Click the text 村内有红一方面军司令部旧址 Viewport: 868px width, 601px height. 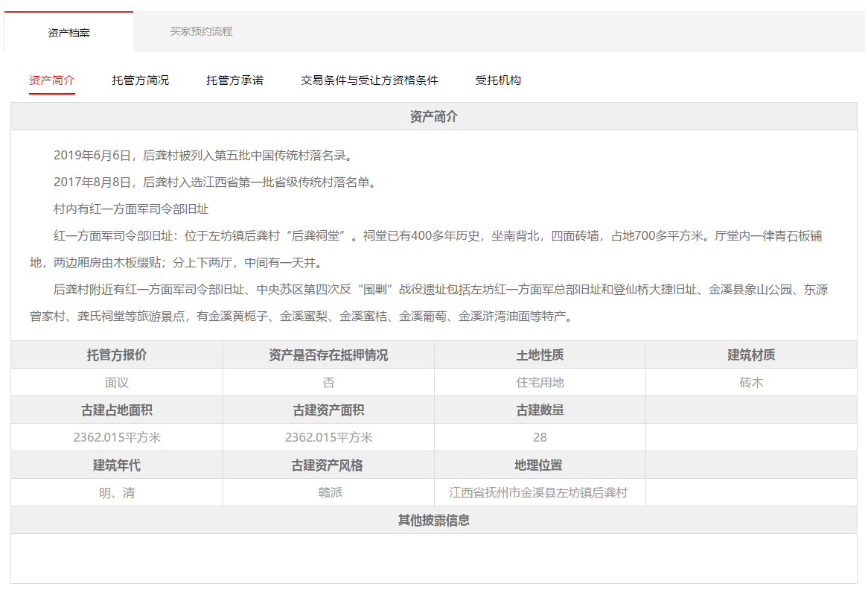(x=130, y=209)
